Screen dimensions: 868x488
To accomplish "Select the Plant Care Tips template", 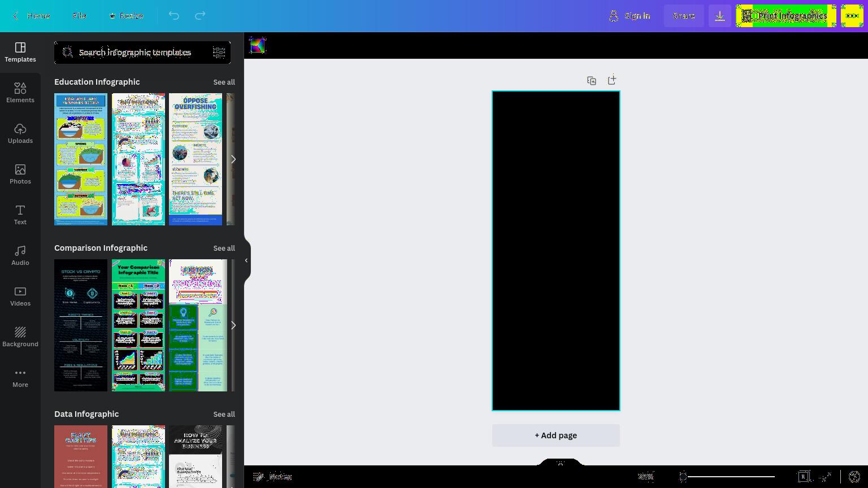I will [81, 456].
